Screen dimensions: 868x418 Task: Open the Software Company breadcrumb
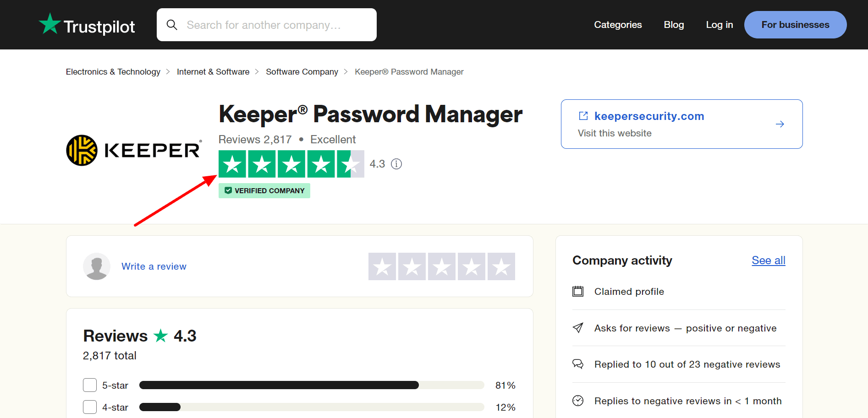click(302, 72)
